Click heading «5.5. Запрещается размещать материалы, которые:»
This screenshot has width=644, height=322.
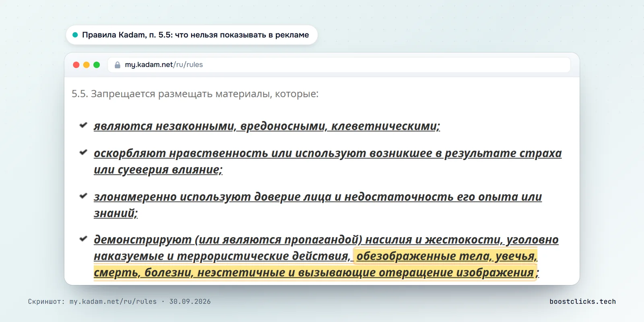coord(195,94)
